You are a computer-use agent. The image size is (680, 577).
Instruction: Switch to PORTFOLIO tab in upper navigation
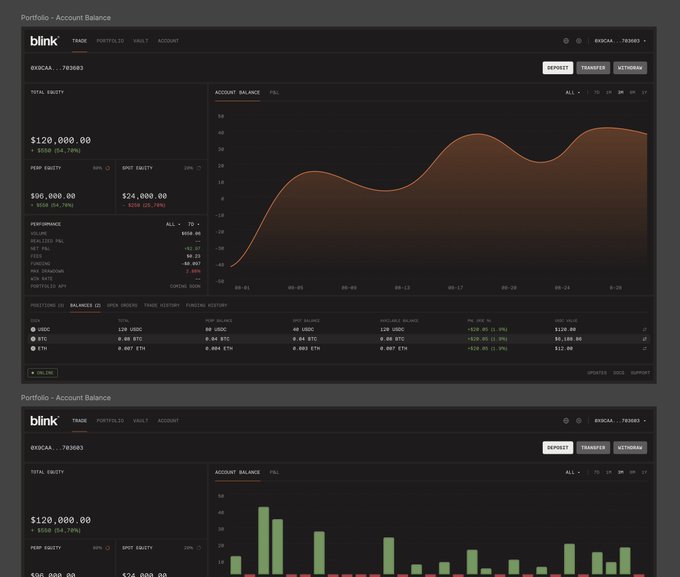pos(110,41)
